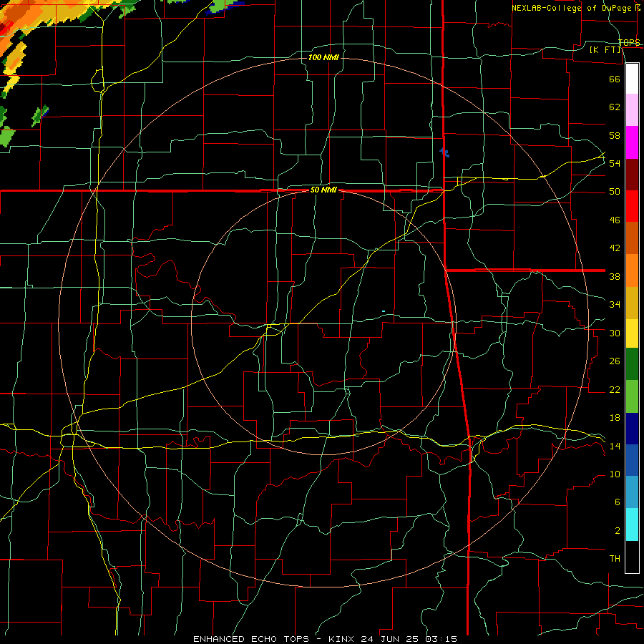Click legend value 62

point(615,107)
